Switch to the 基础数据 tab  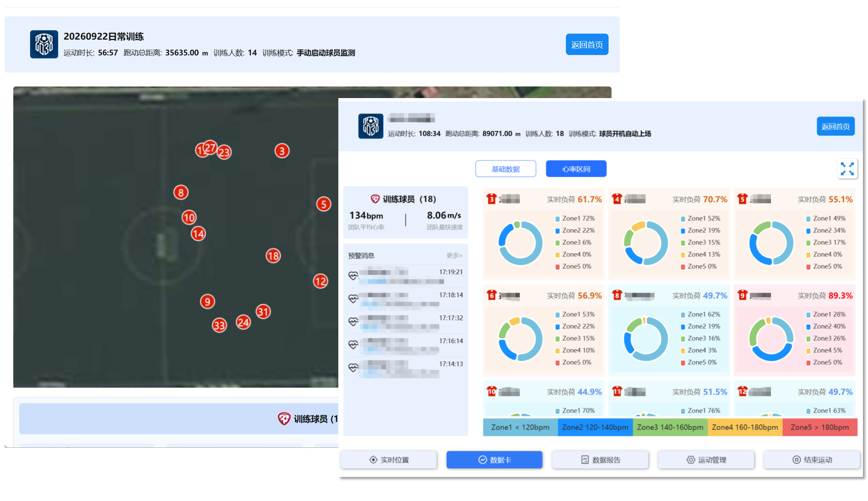tap(506, 169)
